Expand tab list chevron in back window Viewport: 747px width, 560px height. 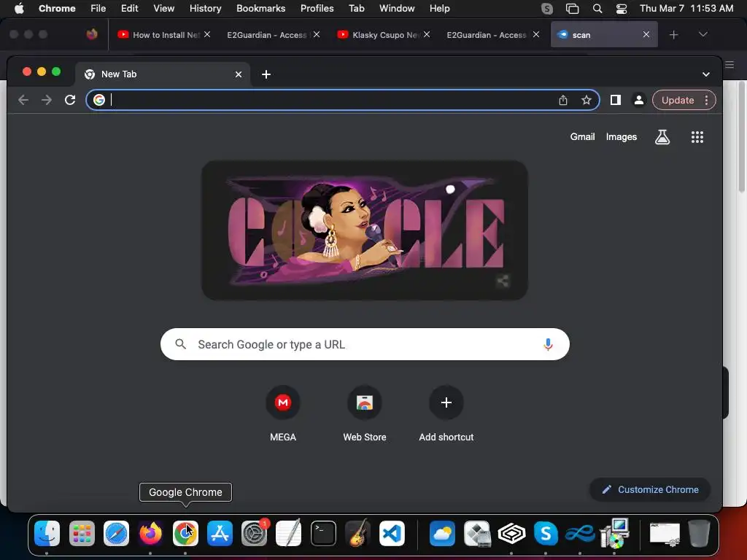click(703, 34)
